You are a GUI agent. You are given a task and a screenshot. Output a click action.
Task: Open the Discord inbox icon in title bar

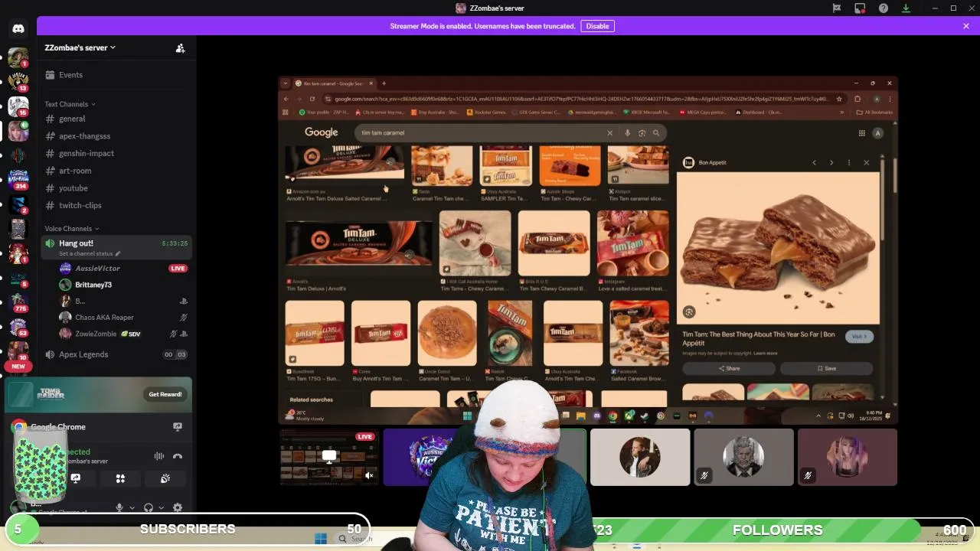(x=861, y=8)
